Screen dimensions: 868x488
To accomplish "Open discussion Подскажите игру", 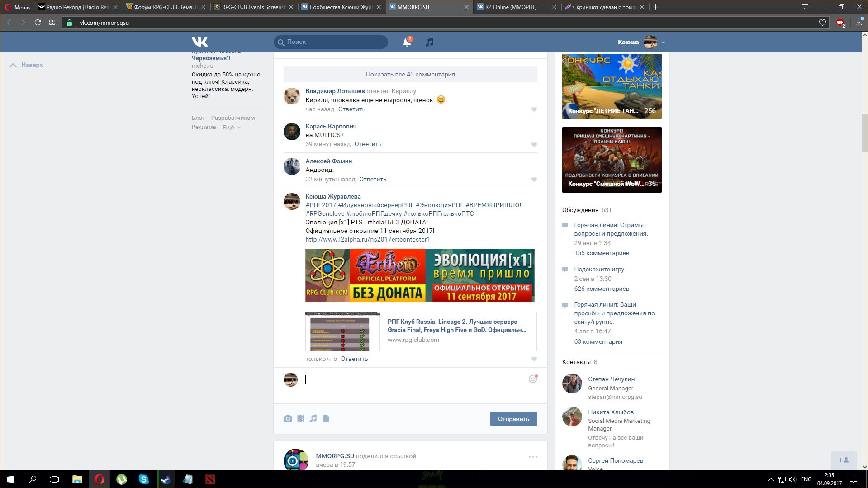I will [x=599, y=269].
